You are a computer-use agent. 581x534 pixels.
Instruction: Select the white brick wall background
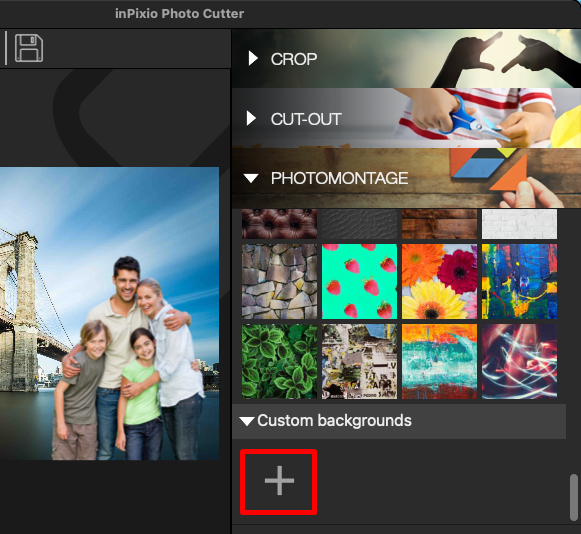519,224
